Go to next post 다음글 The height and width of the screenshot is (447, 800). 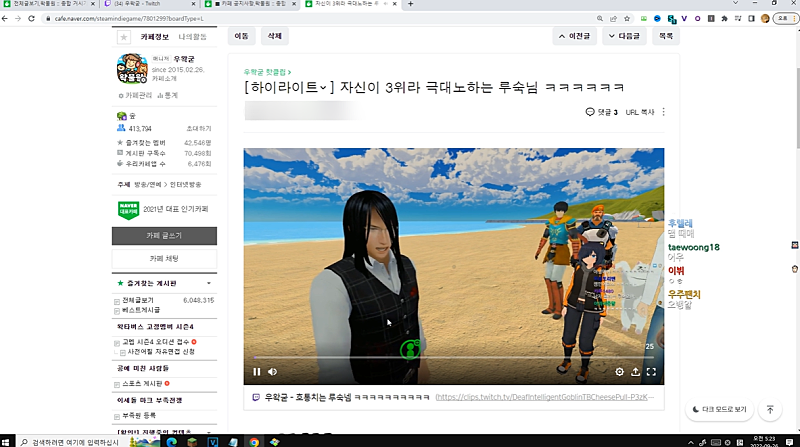click(623, 36)
